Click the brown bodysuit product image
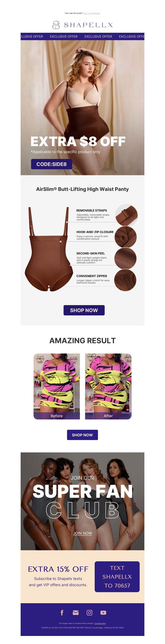This screenshot has width=165, height=644. pyautogui.click(x=49, y=249)
